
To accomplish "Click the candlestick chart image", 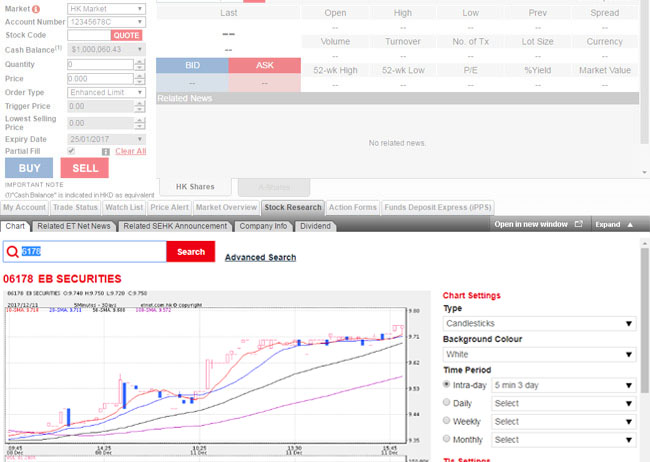I will click(x=216, y=375).
